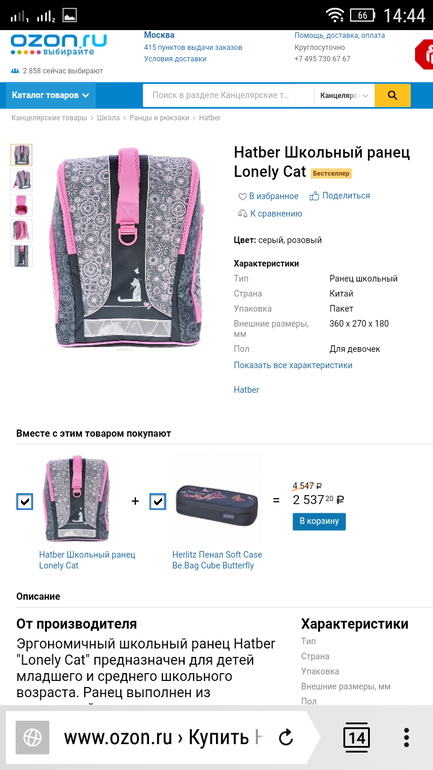Tap the thumbs-up Поделиться icon

[314, 196]
